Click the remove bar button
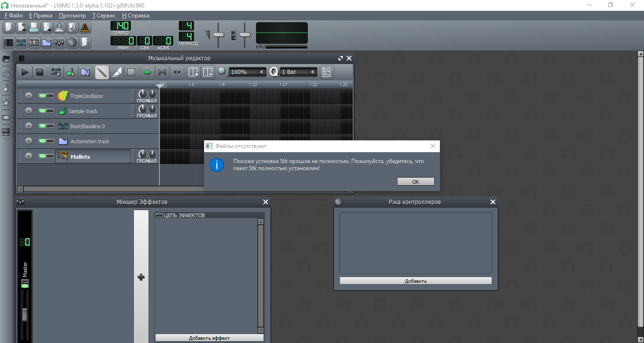 [x=208, y=72]
